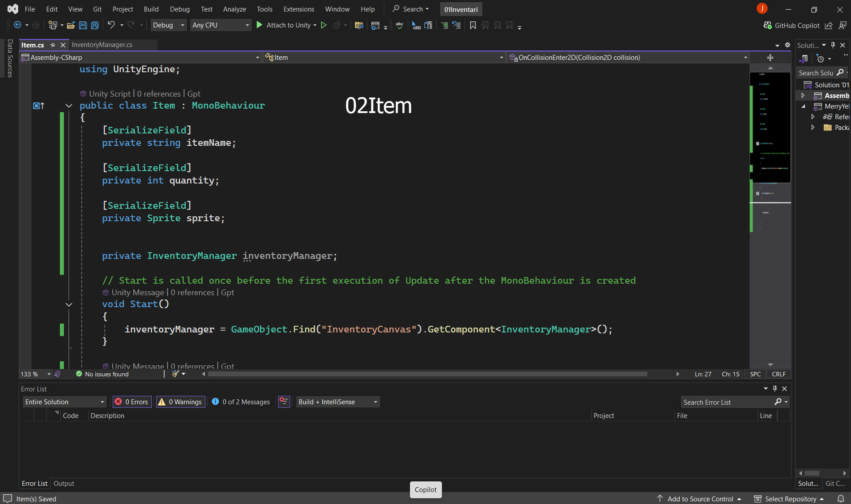Comment out selected lines icon
This screenshot has height=504, width=851.
pos(445,25)
